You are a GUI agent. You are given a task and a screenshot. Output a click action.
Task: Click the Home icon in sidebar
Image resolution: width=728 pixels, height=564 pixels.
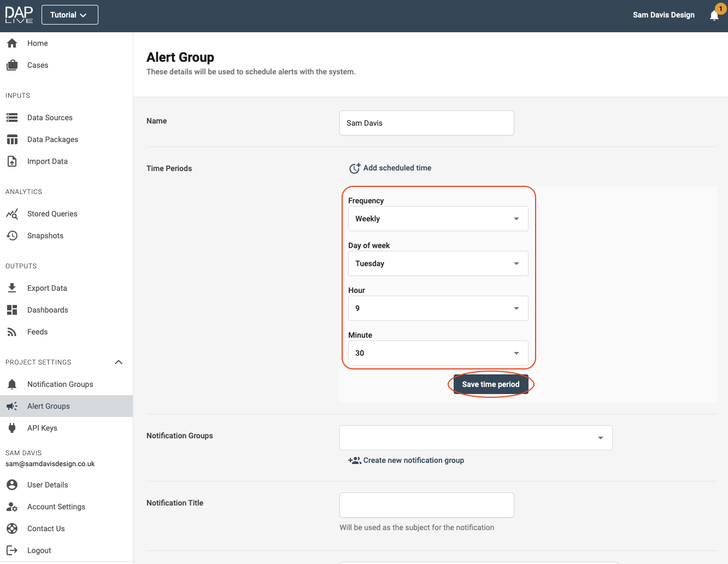point(12,43)
